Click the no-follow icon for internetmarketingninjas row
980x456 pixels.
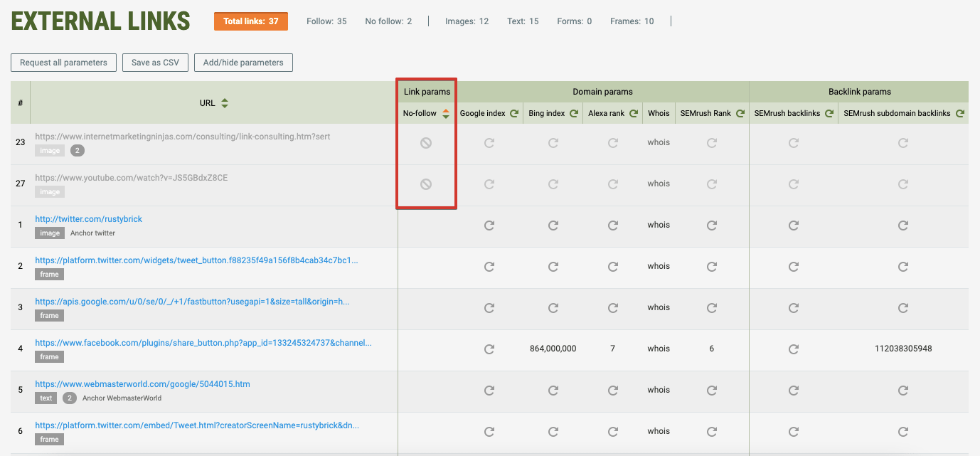426,143
